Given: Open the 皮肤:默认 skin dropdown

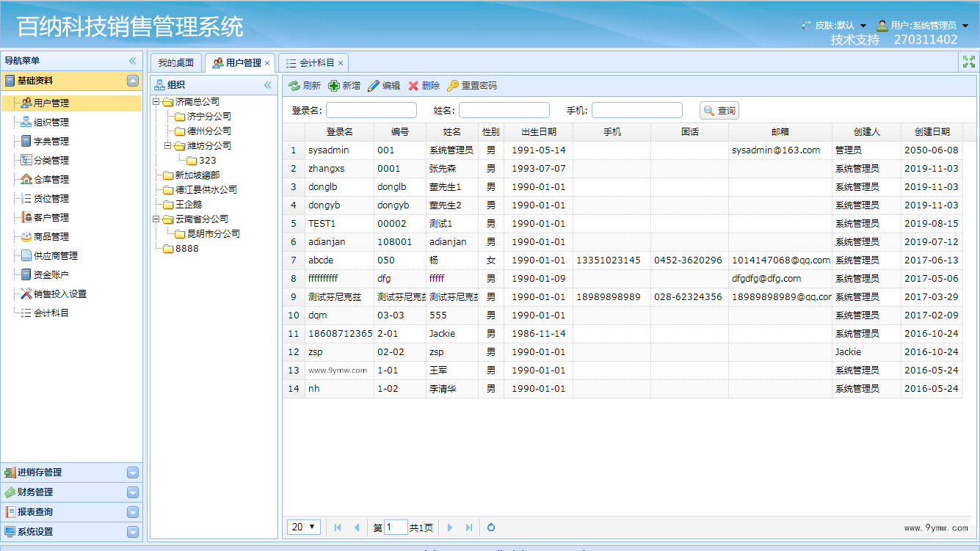Looking at the screenshot, I should 834,26.
